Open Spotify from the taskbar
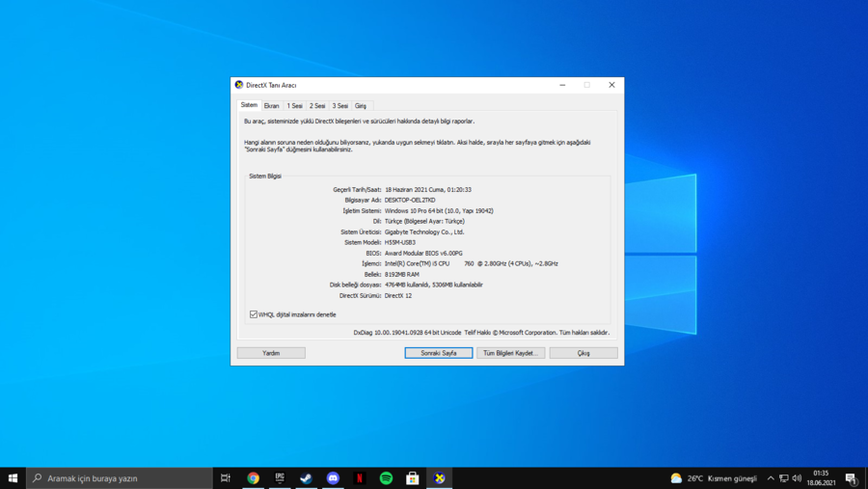The width and height of the screenshot is (868, 489). point(386,478)
